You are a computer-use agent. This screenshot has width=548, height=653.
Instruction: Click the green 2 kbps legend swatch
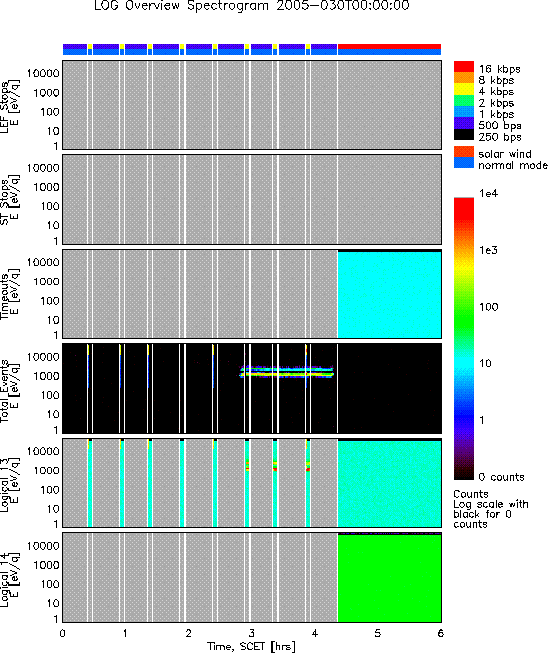[x=463, y=100]
